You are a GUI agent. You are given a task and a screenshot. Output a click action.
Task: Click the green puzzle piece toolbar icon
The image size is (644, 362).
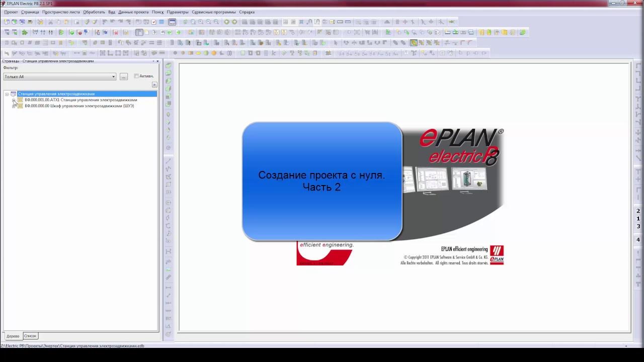pos(25,32)
